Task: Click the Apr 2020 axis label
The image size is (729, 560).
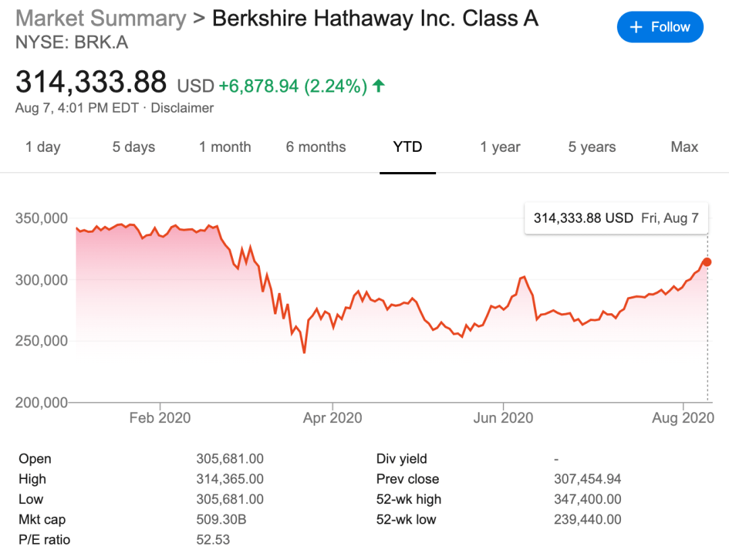Action: pyautogui.click(x=332, y=418)
